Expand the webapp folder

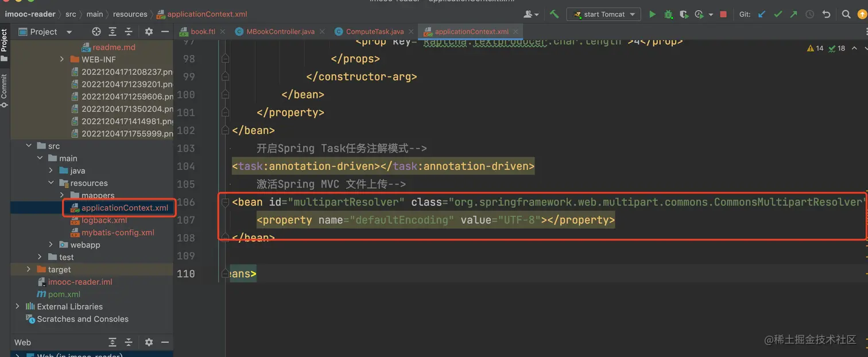tap(51, 245)
